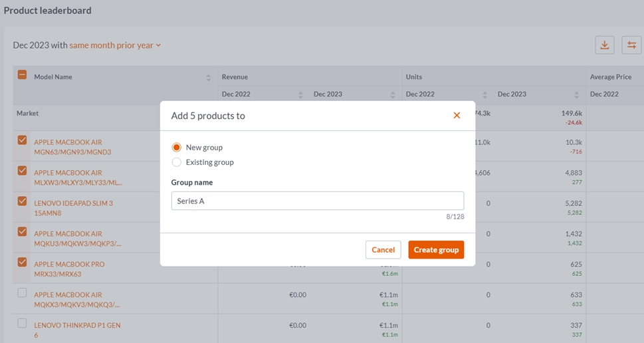Open Apple MacBook Pro MRX33/MRX63 link

[x=69, y=269]
